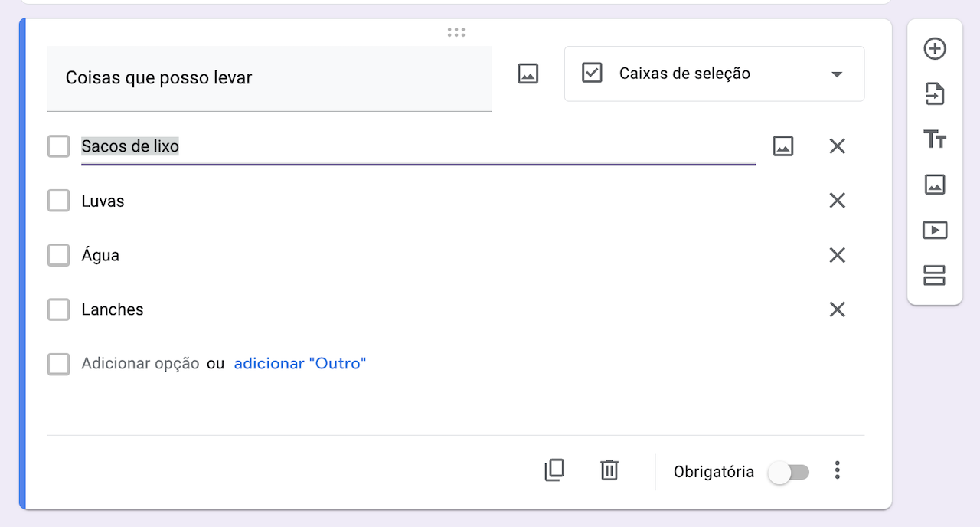The height and width of the screenshot is (527, 980).
Task: Click Adicionar opção to add an option
Action: tap(140, 364)
